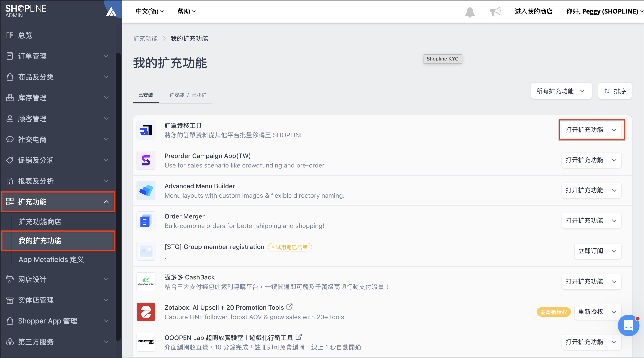Click the Order Merger app icon
Screen dimensions: 644x358
tap(146, 221)
